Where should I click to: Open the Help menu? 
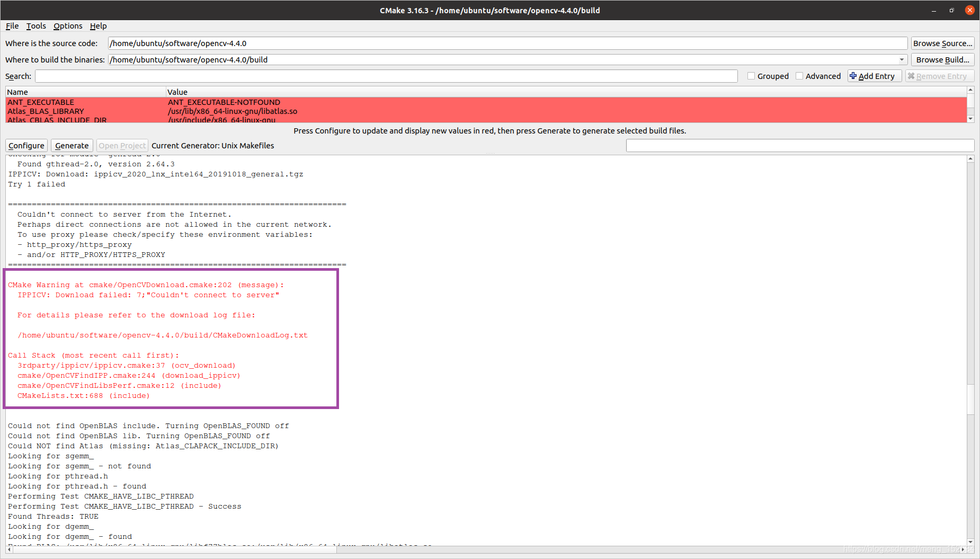click(x=98, y=26)
